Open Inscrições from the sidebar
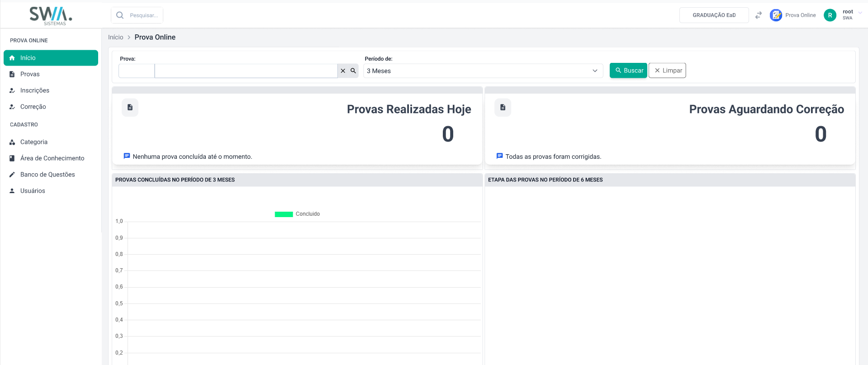The image size is (868, 365). click(35, 90)
